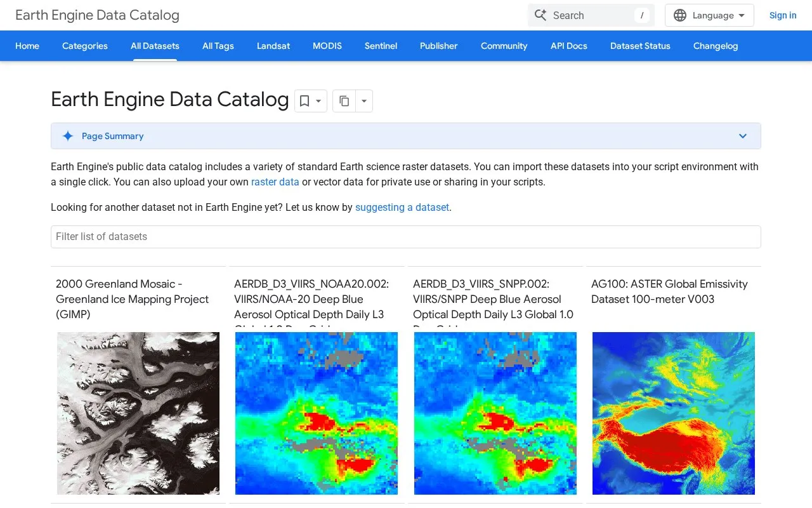
Task: Click the globe Language icon
Action: tap(680, 15)
